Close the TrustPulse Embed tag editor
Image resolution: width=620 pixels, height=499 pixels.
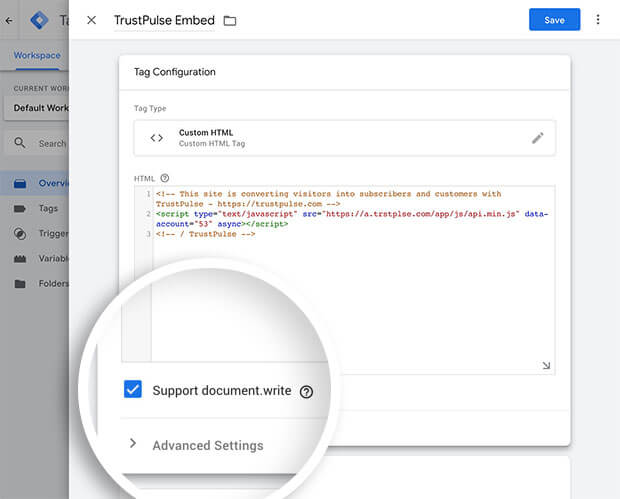pos(91,20)
